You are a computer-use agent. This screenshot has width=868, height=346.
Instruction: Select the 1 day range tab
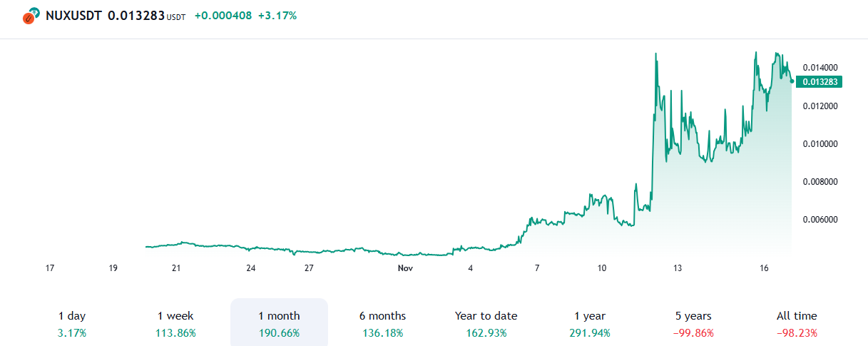[x=72, y=323]
